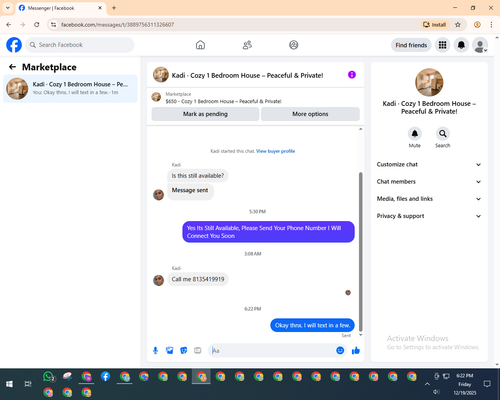Click the Find friends button
The width and height of the screenshot is (500, 400).
coord(411,45)
